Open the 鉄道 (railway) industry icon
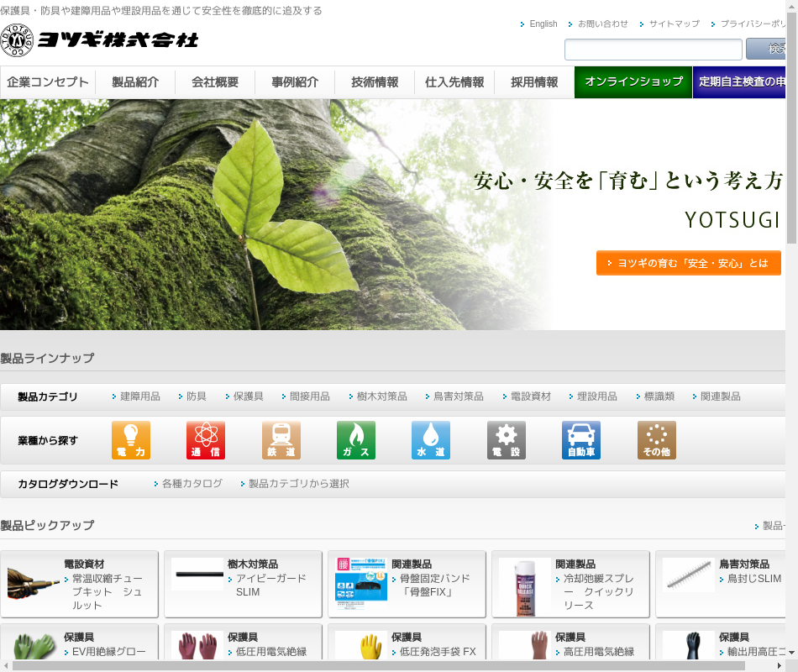This screenshot has width=798, height=672. (281, 440)
